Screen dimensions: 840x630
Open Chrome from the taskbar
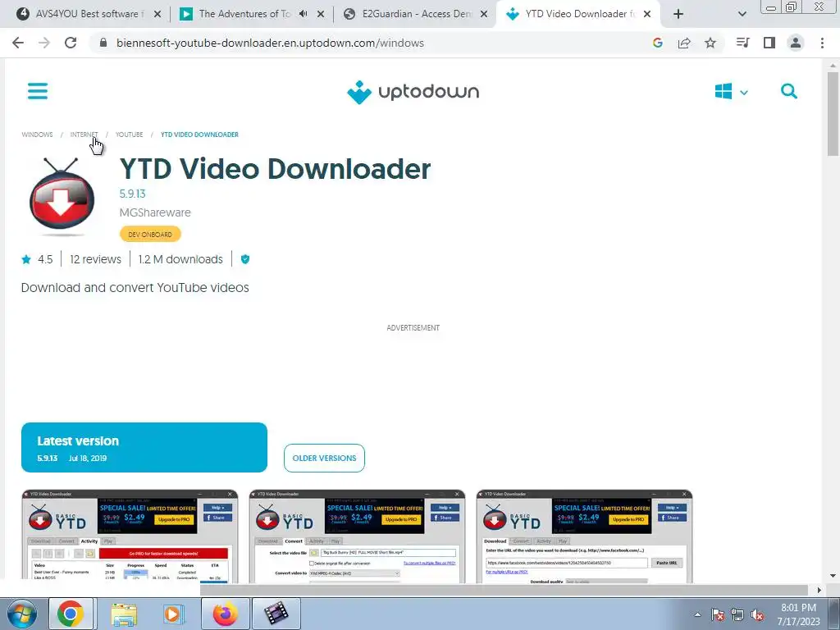tap(71, 614)
